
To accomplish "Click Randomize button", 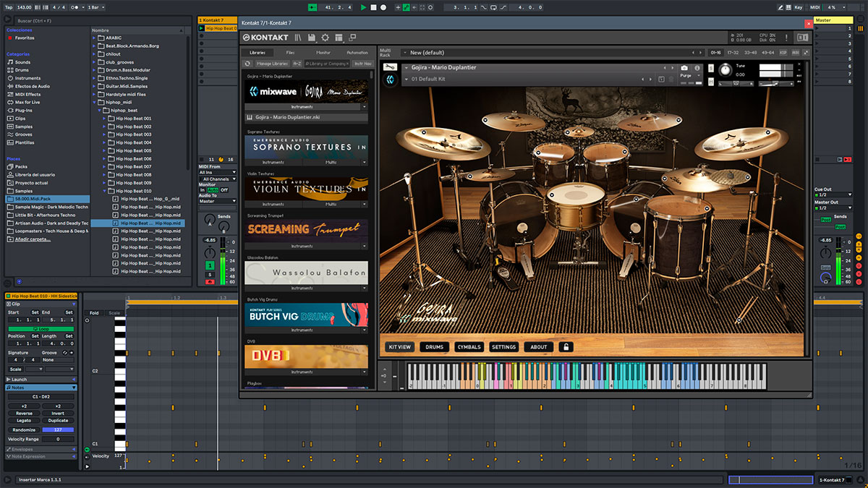I will tap(24, 429).
